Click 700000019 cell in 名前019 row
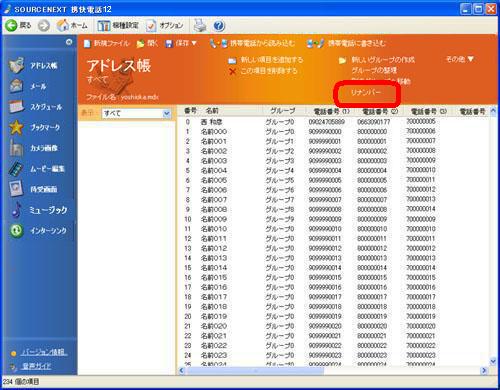The width and height of the screenshot is (500, 390). pos(421,316)
